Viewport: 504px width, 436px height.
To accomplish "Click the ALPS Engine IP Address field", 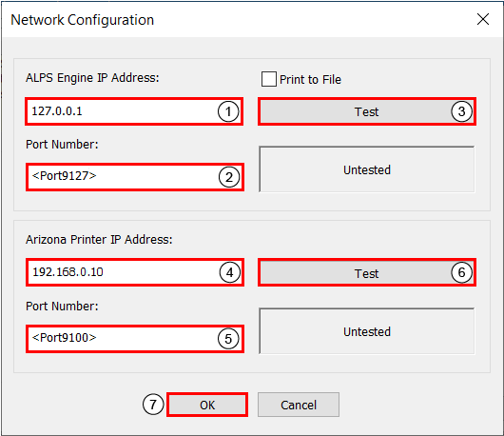I will pyautogui.click(x=134, y=111).
